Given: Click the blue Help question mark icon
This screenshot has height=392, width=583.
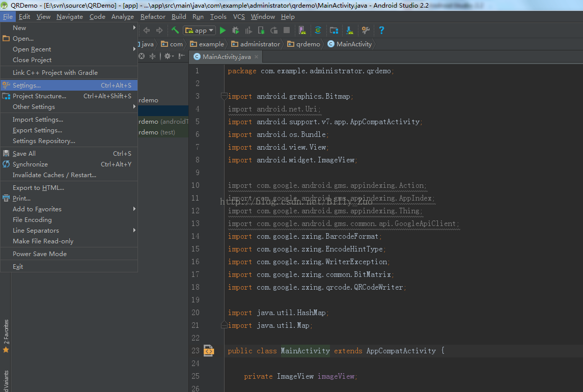Looking at the screenshot, I should pyautogui.click(x=381, y=31).
